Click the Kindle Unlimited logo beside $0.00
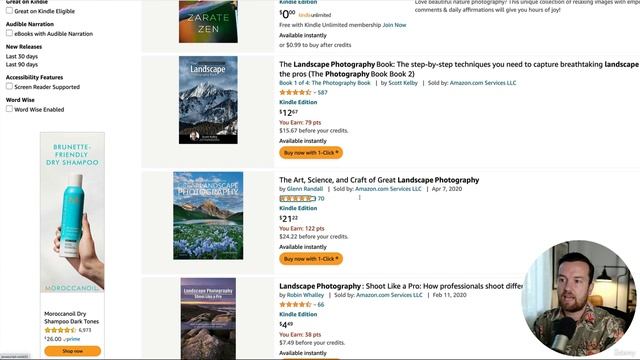Screen dimensions: 640x360 click(x=315, y=15)
